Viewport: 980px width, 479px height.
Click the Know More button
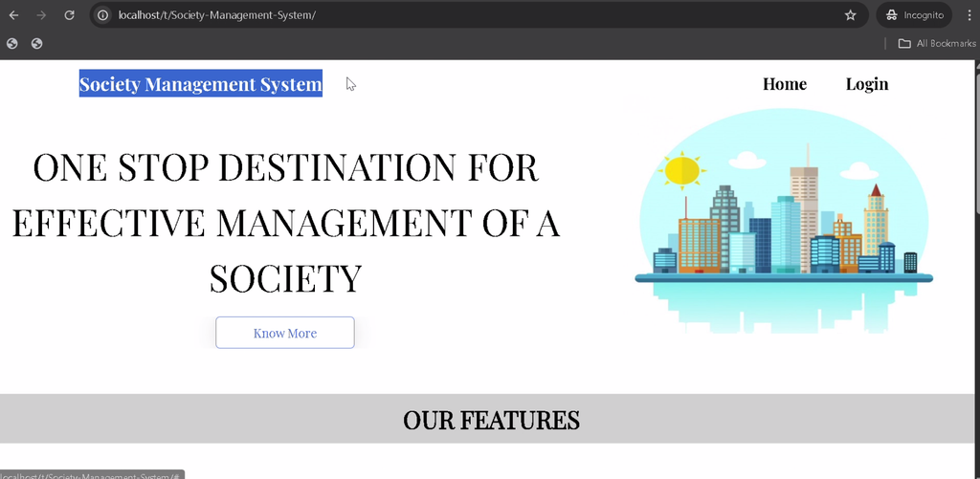coord(285,333)
